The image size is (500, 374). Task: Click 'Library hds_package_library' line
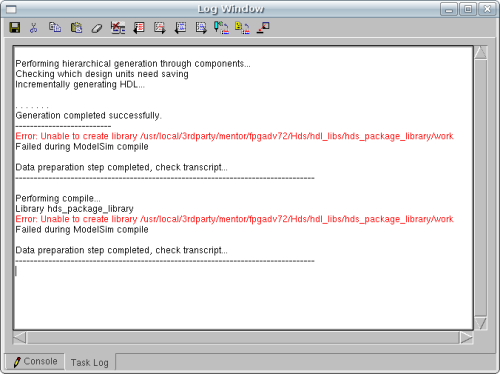coord(74,209)
